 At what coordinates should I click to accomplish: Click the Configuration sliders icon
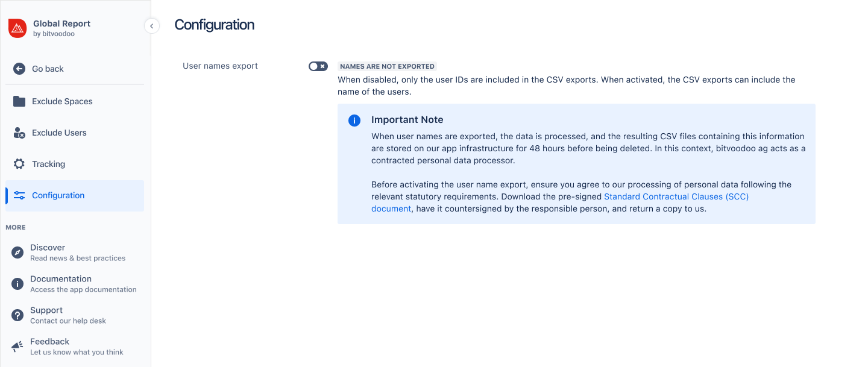pyautogui.click(x=19, y=195)
